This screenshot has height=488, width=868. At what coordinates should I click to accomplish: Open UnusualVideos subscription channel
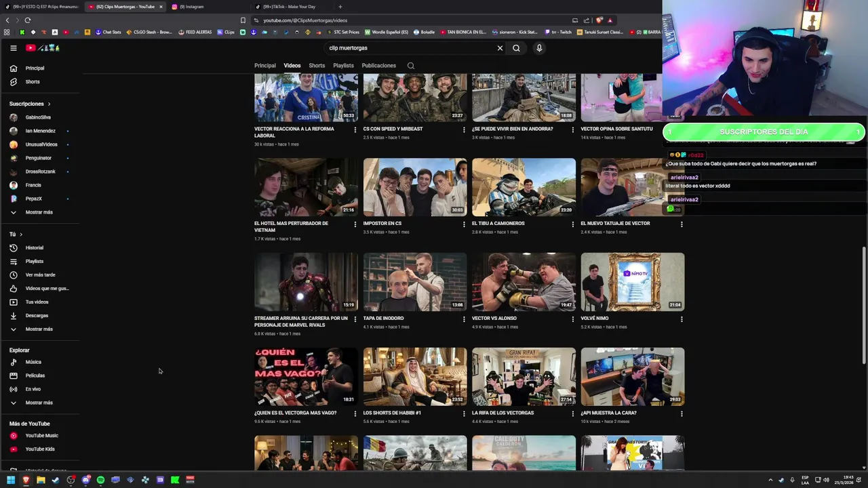click(x=41, y=144)
